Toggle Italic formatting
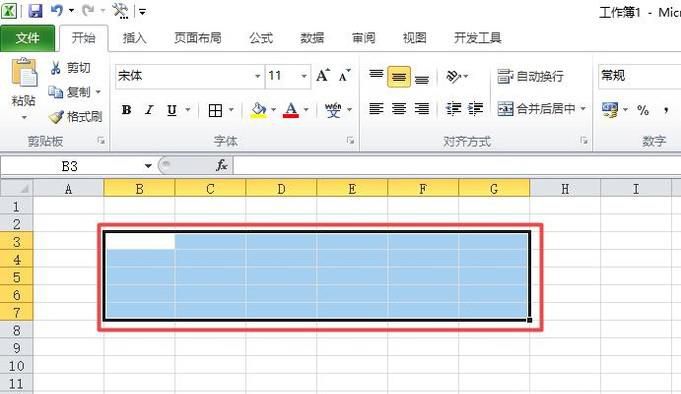 149,110
